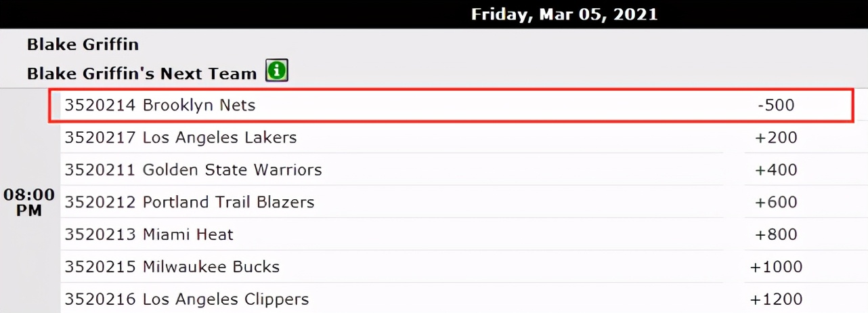Click the Brooklyn Nets team name
This screenshot has height=313, width=868.
point(199,106)
